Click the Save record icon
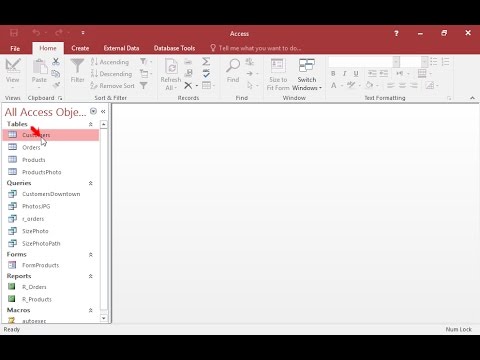 pyautogui.click(x=188, y=73)
